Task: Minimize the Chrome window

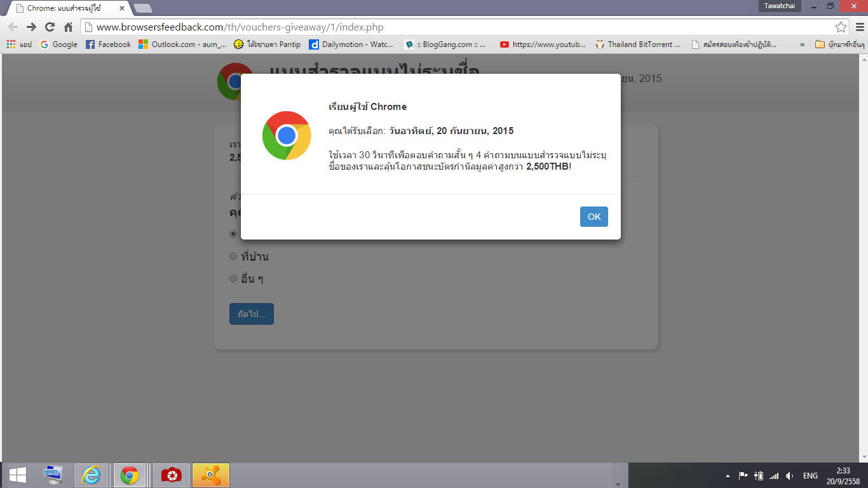Action: point(814,6)
